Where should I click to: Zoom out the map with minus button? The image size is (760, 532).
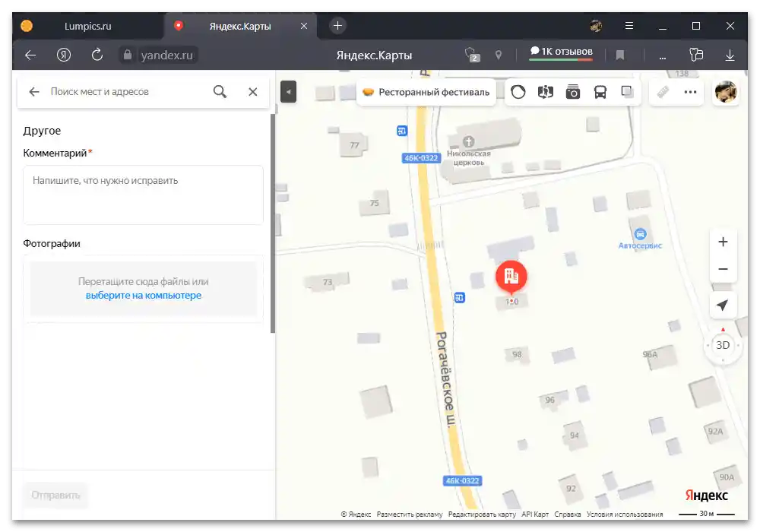coord(723,269)
